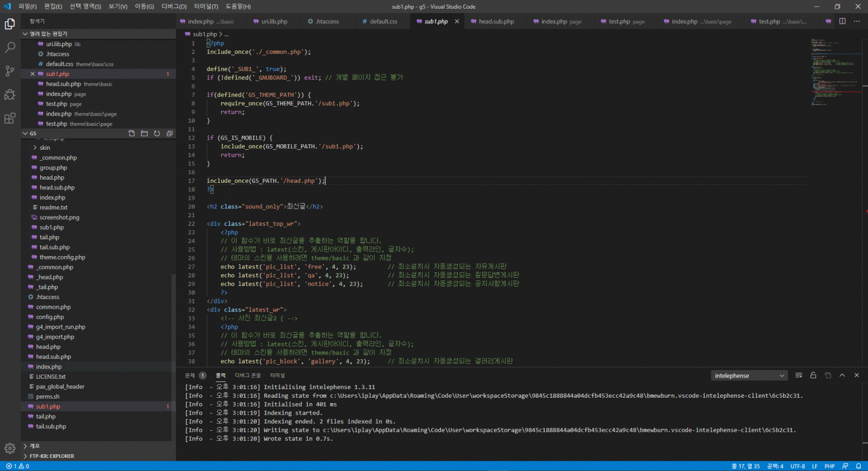Open the Search view in activity bar
This screenshot has width=868, height=471.
click(x=10, y=47)
